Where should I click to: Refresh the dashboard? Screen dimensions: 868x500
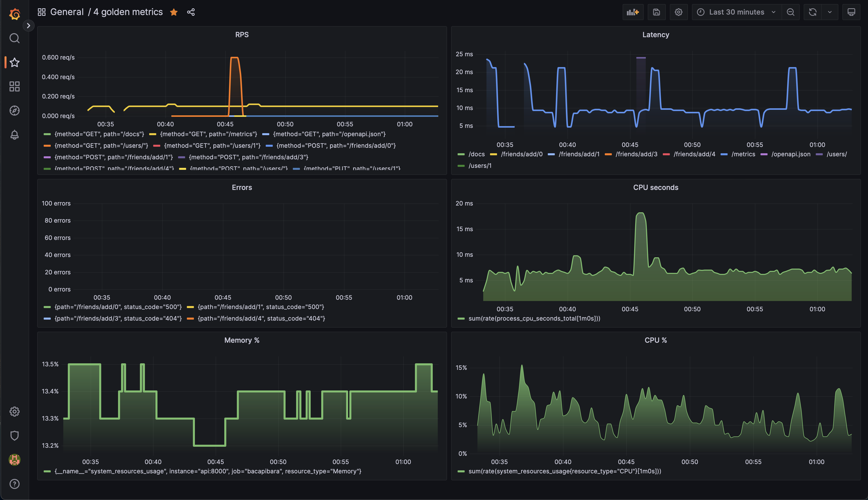812,12
